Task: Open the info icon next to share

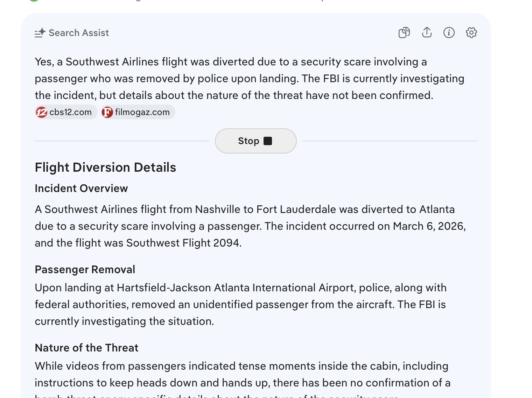Action: point(449,33)
